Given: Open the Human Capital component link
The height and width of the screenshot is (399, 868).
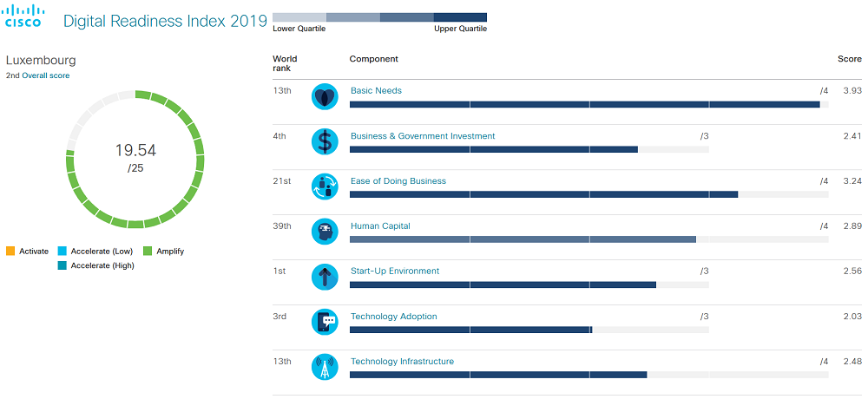Looking at the screenshot, I should click(x=380, y=226).
